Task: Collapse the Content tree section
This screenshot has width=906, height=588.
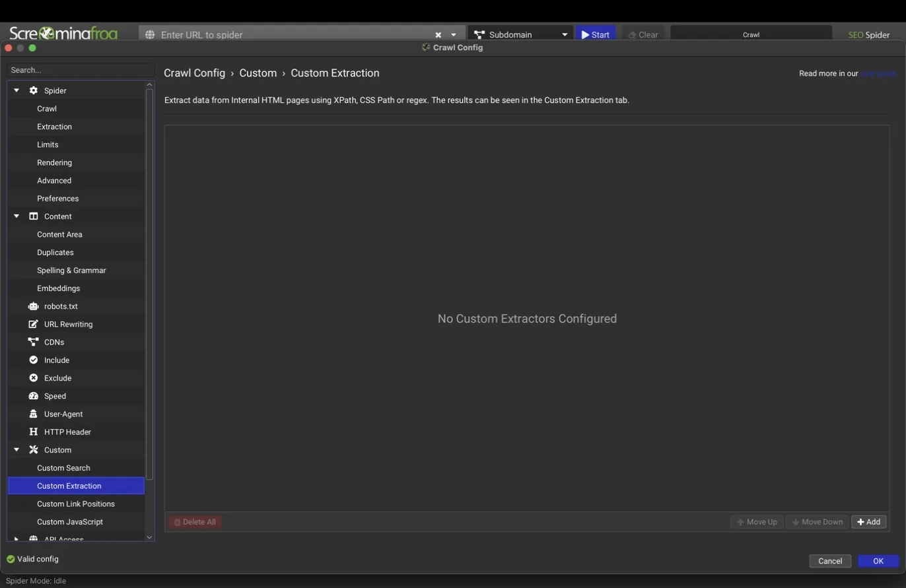Action: pyautogui.click(x=17, y=216)
